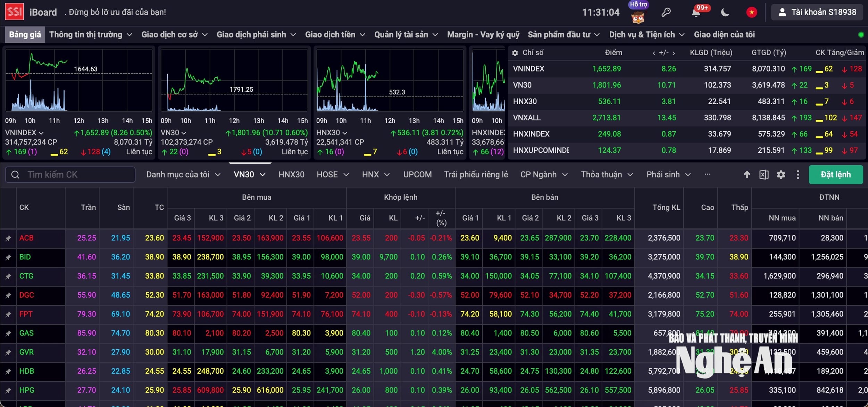The width and height of the screenshot is (868, 407).
Task: Switch language using Vietnam flag icon
Action: (752, 13)
